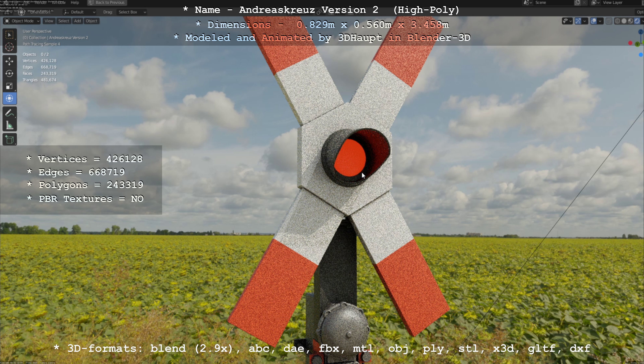Click the red X axis gizmo dot
644x364 pixels.
pyautogui.click(x=630, y=43)
